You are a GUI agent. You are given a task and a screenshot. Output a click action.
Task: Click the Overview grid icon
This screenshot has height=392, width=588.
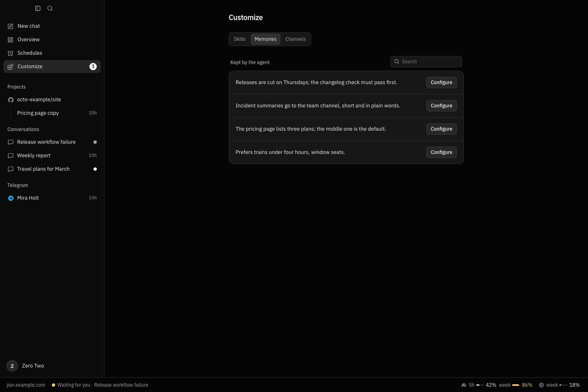[x=11, y=40]
